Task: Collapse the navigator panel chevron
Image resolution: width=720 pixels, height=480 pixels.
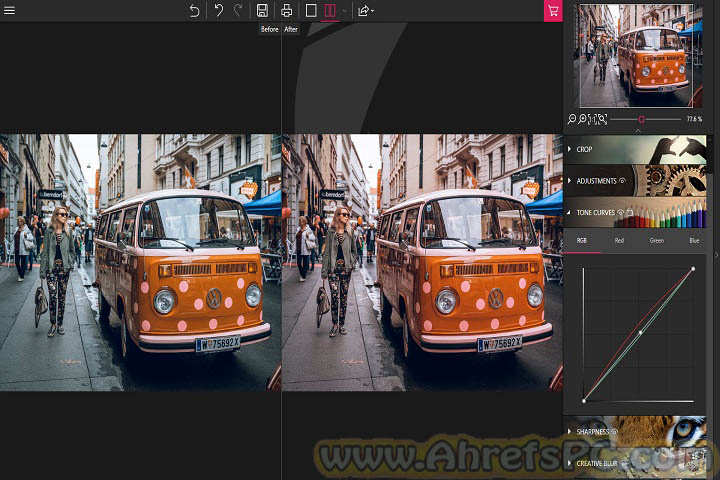Action: point(638,131)
